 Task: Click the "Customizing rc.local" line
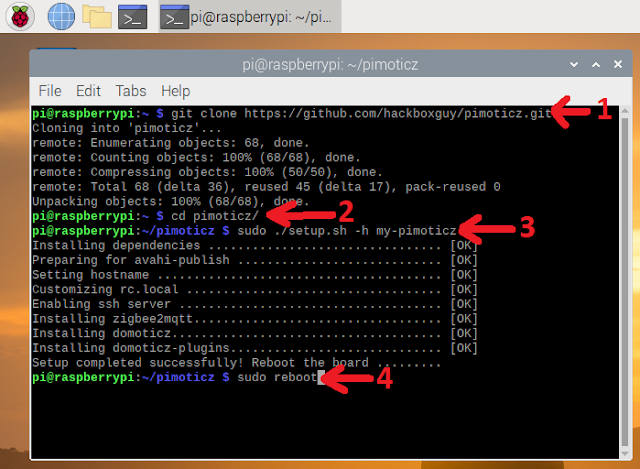[255, 289]
